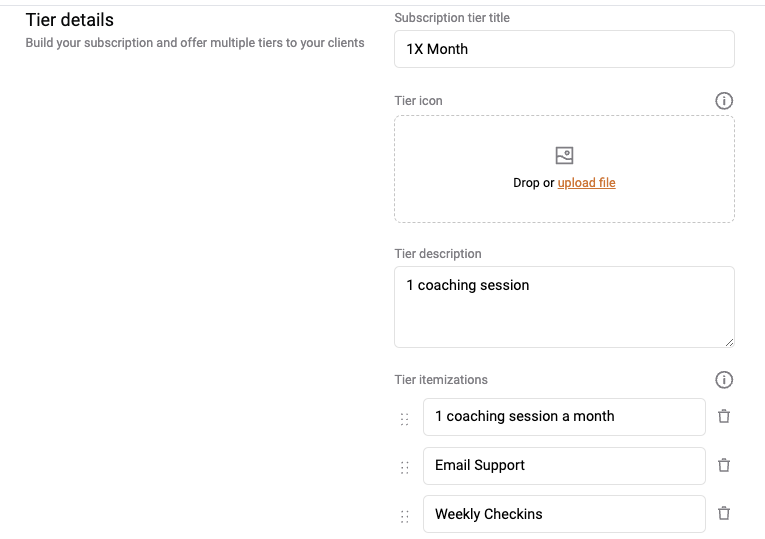The image size is (765, 539).
Task: Click the info icon beside Tier itemizations
Action: coord(724,380)
